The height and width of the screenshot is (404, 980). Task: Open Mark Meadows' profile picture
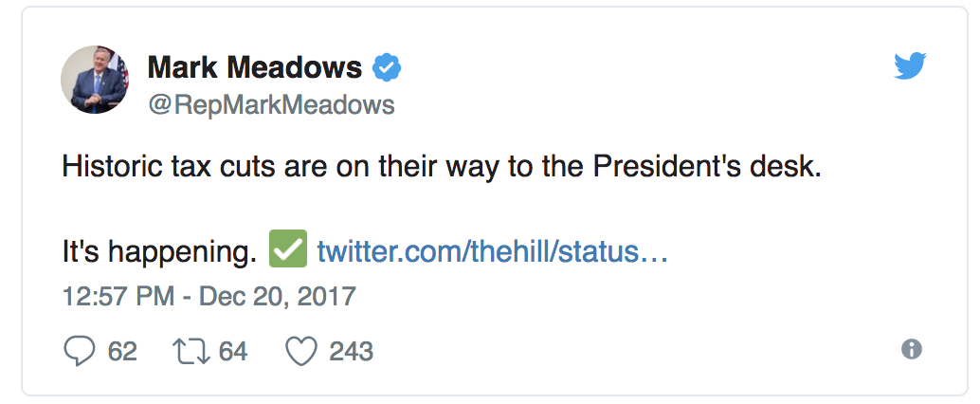coord(95,79)
